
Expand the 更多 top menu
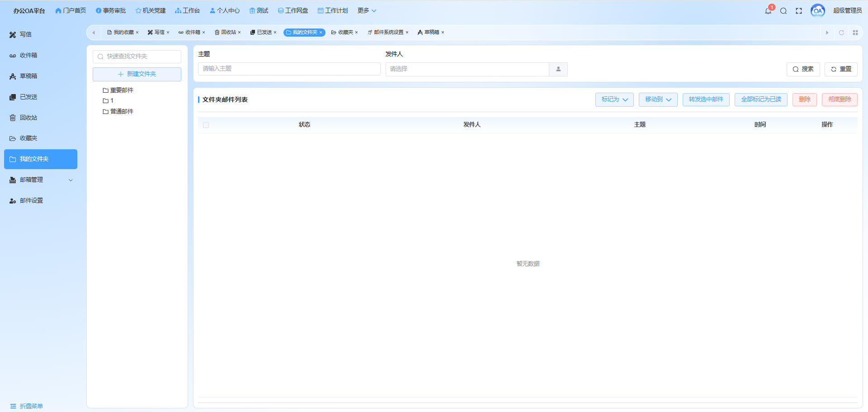click(367, 10)
